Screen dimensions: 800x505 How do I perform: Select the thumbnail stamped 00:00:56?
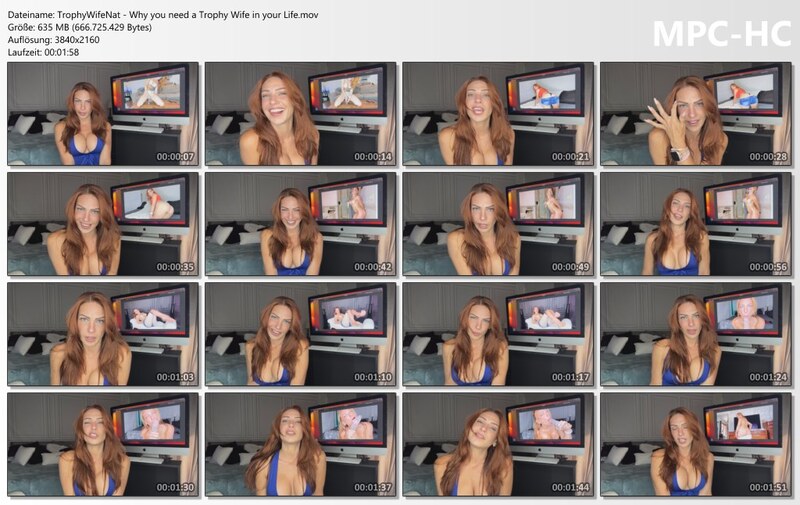[696, 224]
